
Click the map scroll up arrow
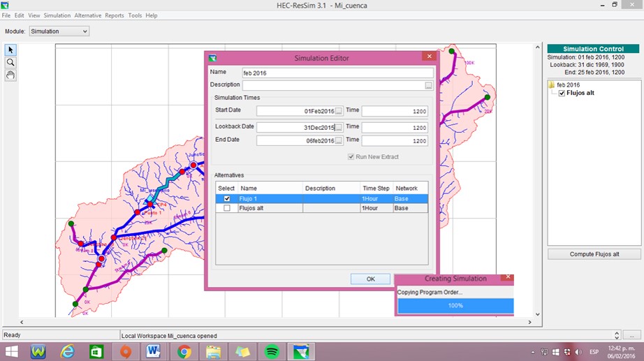[x=538, y=47]
